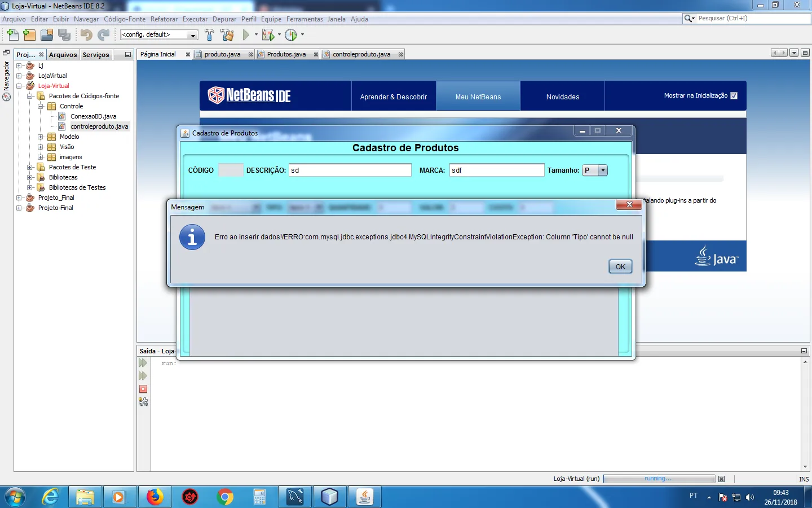The width and height of the screenshot is (812, 508).
Task: Open Debug Project dropdown arrow
Action: coord(279,35)
